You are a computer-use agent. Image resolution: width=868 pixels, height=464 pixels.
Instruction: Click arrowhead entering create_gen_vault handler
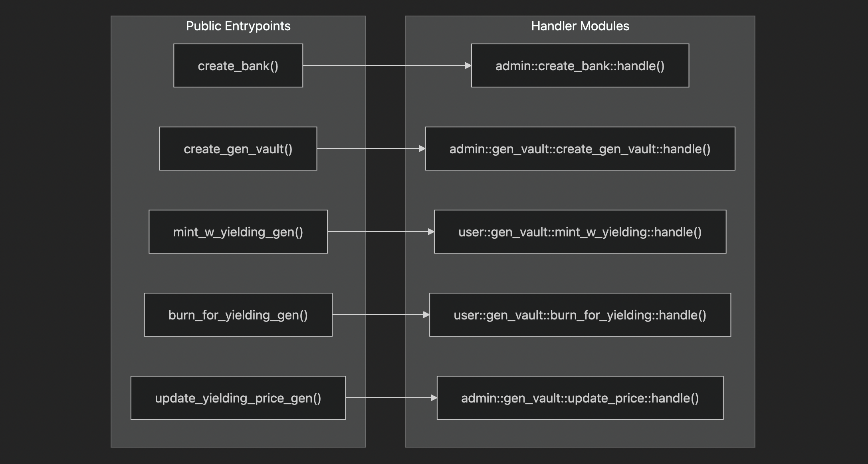[x=422, y=149]
